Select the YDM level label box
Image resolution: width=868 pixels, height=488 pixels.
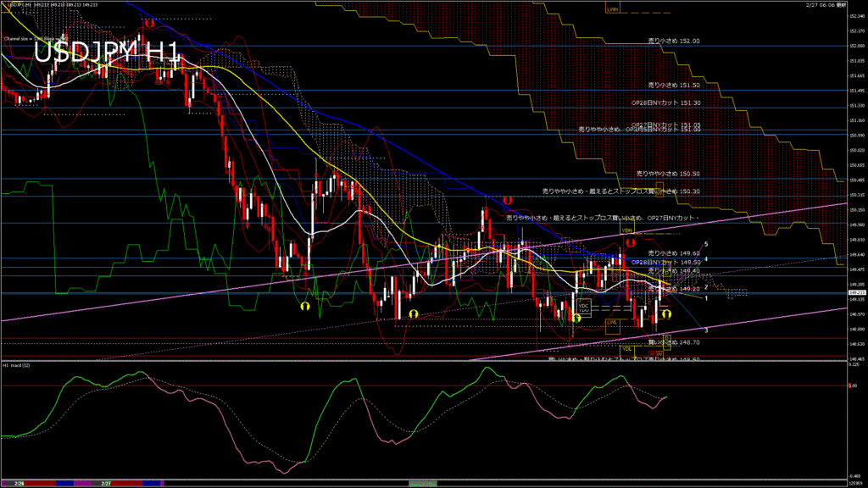[628, 230]
